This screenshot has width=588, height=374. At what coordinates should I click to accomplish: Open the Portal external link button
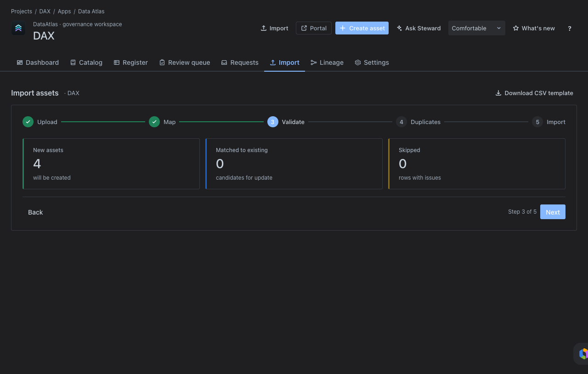[x=314, y=28]
